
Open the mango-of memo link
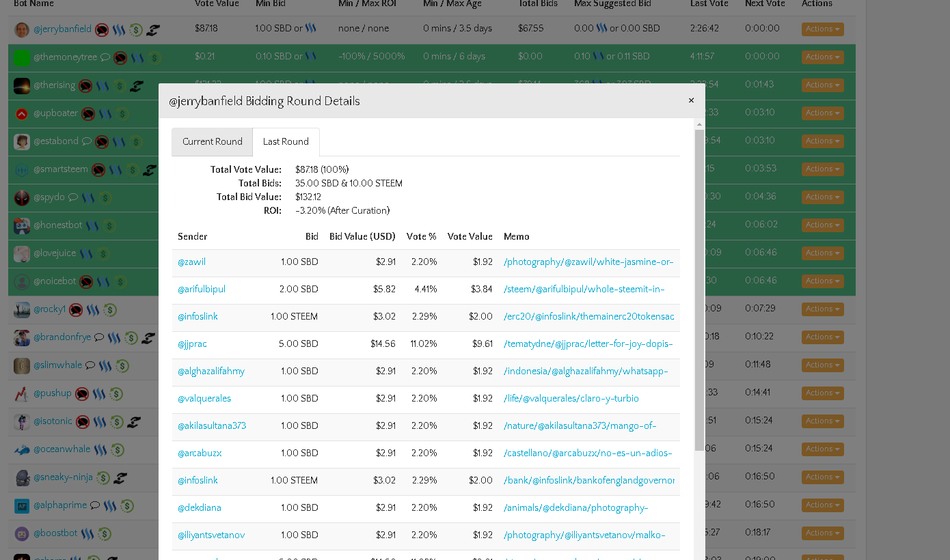click(x=580, y=426)
